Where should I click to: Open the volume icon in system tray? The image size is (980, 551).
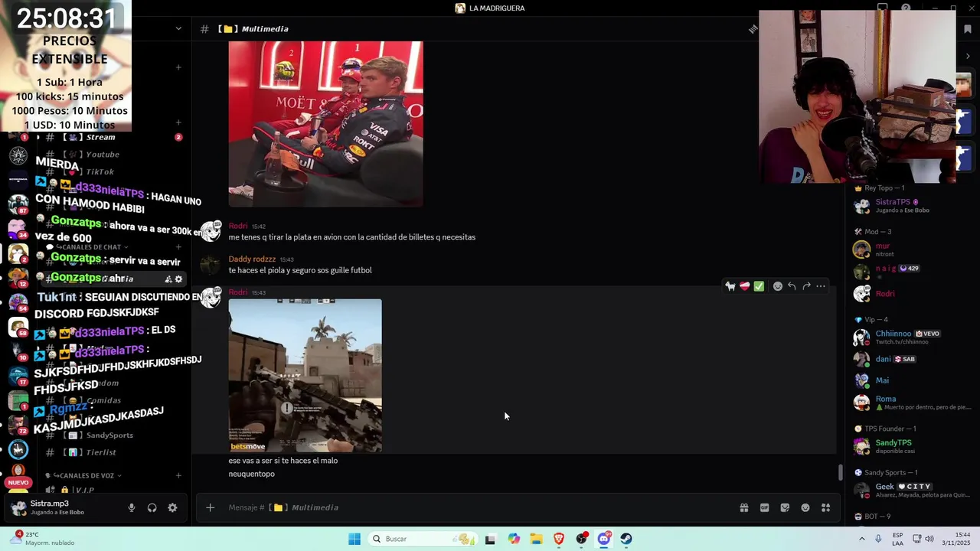[929, 539]
